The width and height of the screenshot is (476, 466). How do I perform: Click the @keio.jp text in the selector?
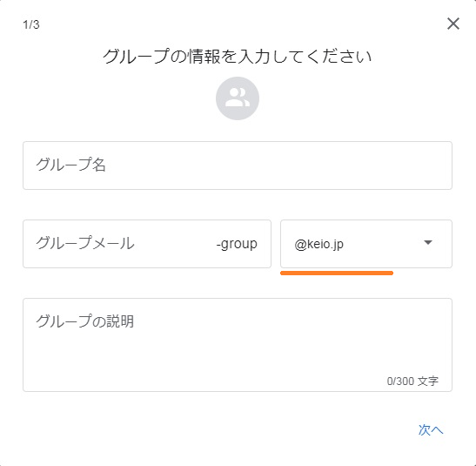pos(319,244)
